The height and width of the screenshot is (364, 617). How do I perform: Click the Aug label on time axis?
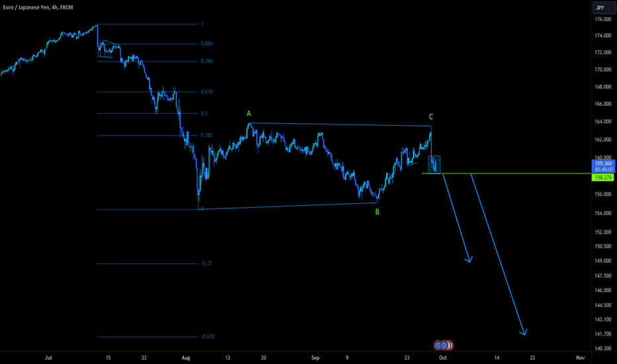[x=186, y=358]
